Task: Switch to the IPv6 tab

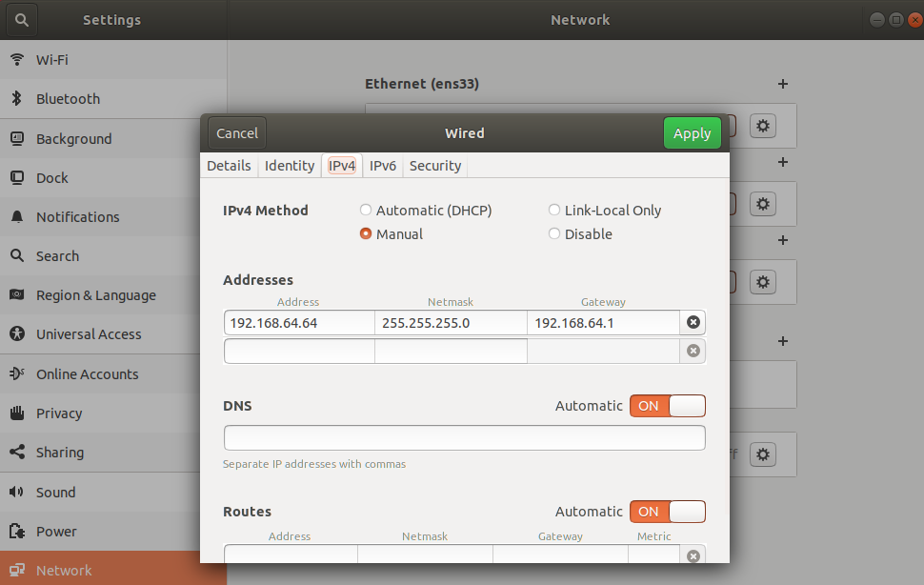Action: coord(382,166)
